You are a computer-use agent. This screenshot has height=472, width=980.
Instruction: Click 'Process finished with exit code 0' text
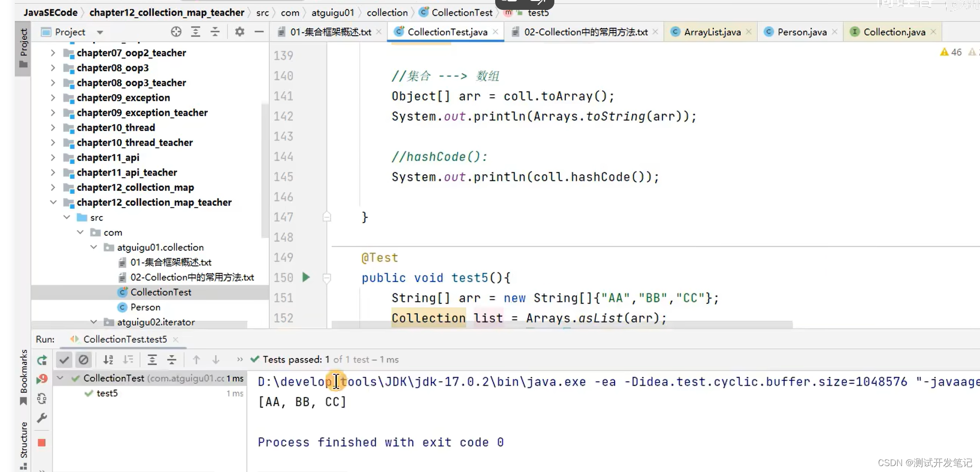click(381, 442)
